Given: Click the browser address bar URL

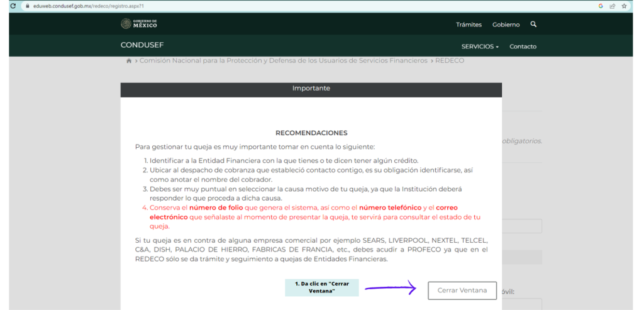Looking at the screenshot, I should click(x=88, y=6).
